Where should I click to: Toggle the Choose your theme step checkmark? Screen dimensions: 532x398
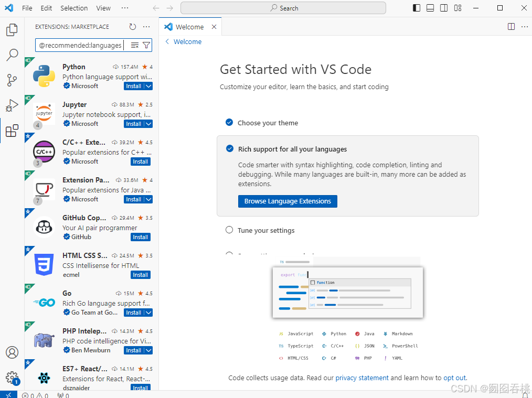point(229,122)
